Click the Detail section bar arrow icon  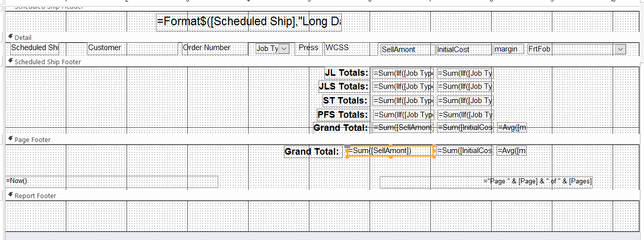[x=11, y=37]
